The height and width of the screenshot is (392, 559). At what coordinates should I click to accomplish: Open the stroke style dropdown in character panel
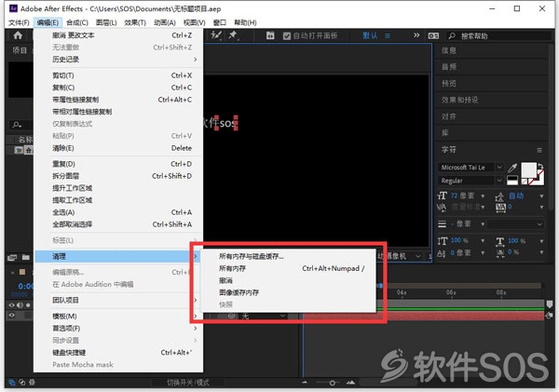(515, 224)
